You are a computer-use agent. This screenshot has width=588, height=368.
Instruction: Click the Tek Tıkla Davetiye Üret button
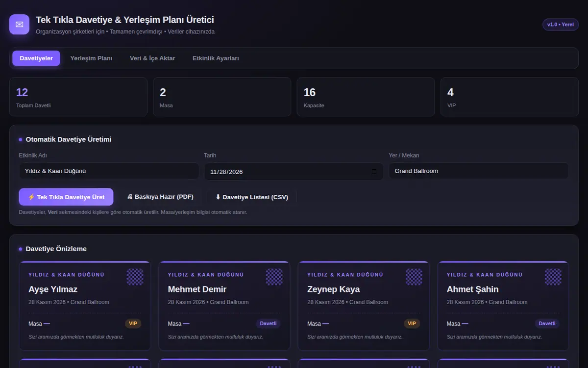coord(66,197)
